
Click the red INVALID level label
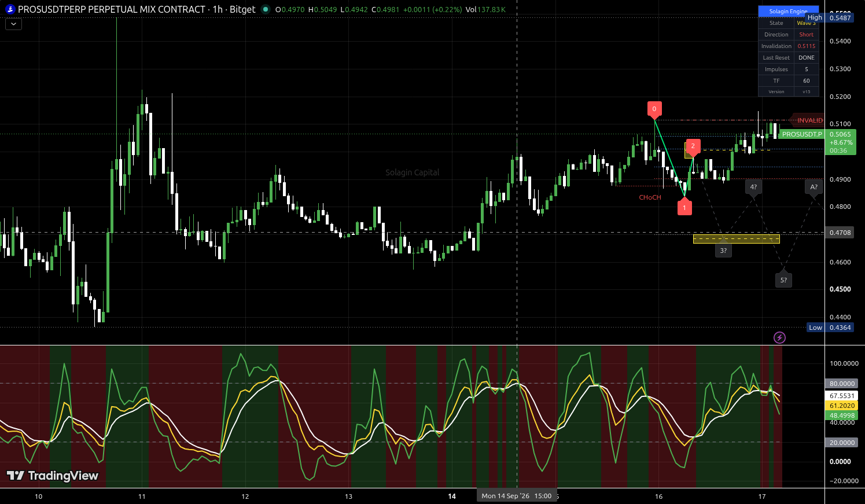(807, 120)
